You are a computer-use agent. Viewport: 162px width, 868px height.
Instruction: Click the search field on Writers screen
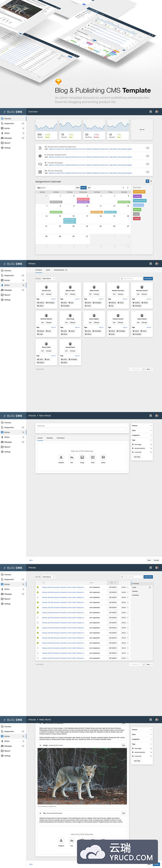point(132,278)
